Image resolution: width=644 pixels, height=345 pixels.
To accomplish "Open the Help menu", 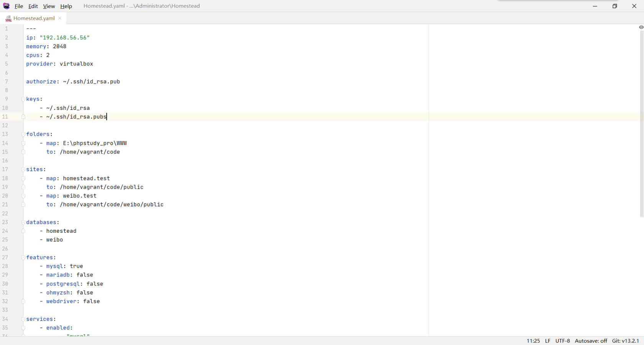I will click(66, 6).
